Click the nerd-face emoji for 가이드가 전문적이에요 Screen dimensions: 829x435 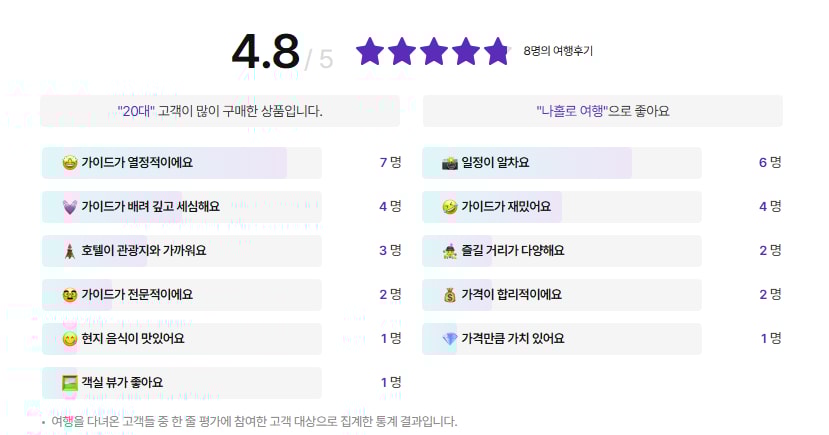point(70,295)
